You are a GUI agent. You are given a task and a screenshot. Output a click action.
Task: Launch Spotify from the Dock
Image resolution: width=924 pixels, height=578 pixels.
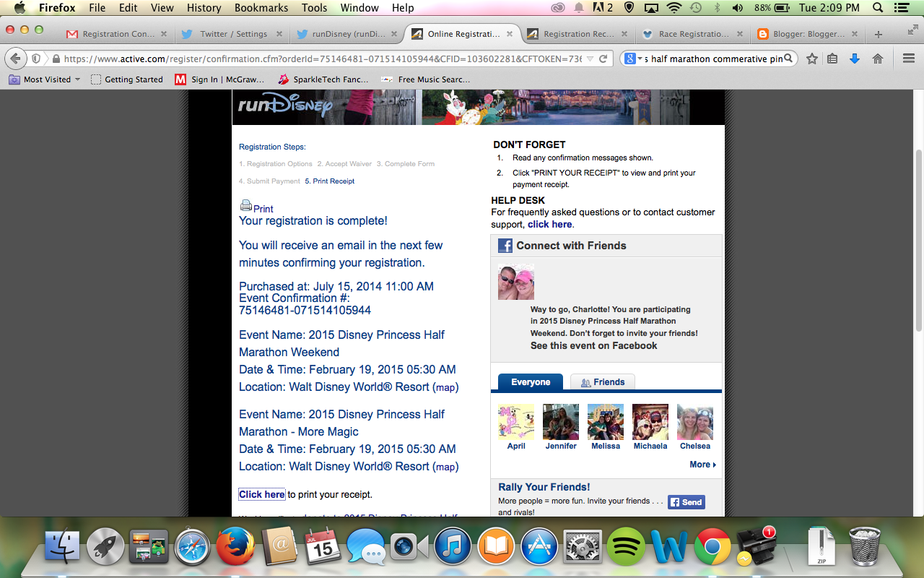coord(626,547)
